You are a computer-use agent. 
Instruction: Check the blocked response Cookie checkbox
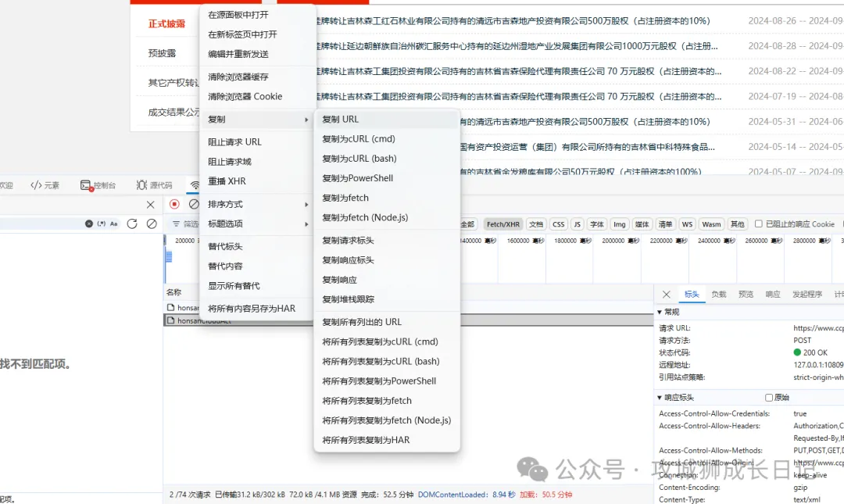pyautogui.click(x=758, y=224)
